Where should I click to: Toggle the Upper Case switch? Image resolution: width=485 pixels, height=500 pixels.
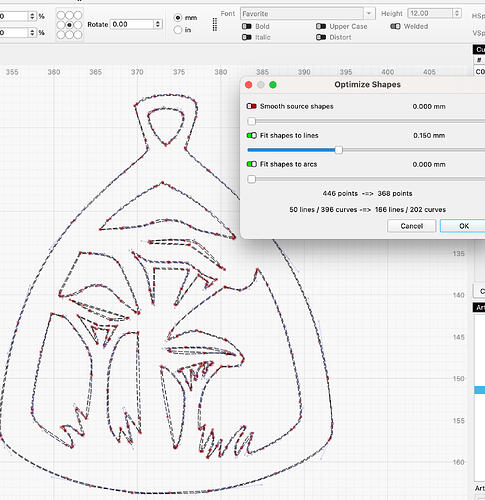tap(321, 26)
